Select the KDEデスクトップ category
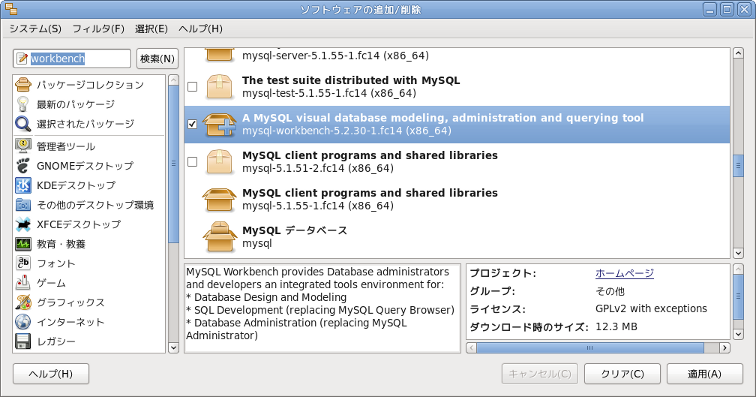The width and height of the screenshot is (756, 397). 76,185
